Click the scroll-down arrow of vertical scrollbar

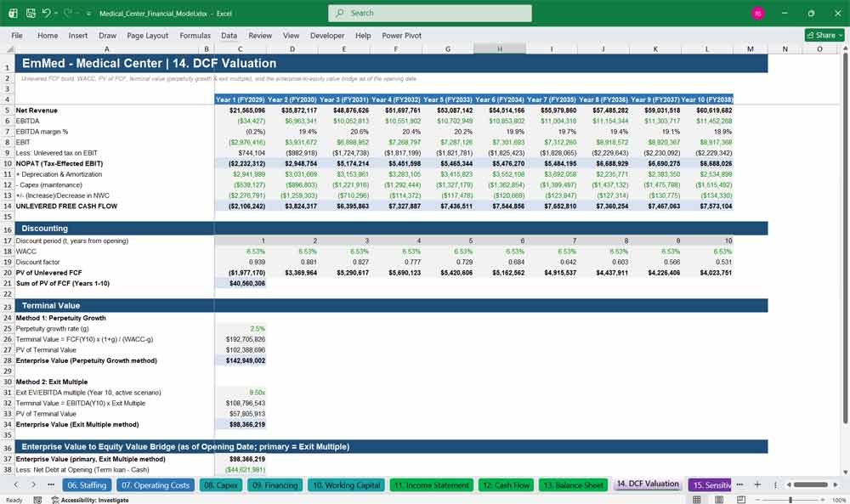click(x=845, y=472)
